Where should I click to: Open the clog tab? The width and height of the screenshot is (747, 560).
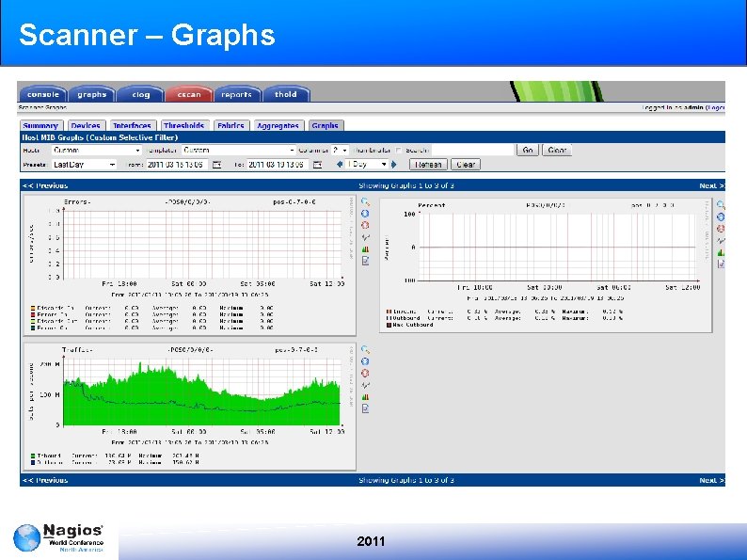pyautogui.click(x=140, y=94)
